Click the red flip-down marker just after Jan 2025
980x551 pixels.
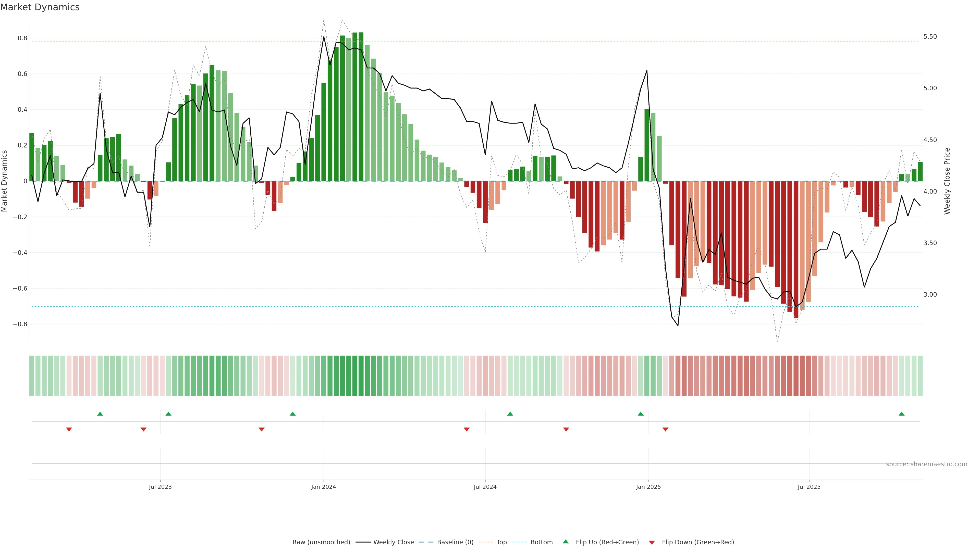(665, 429)
